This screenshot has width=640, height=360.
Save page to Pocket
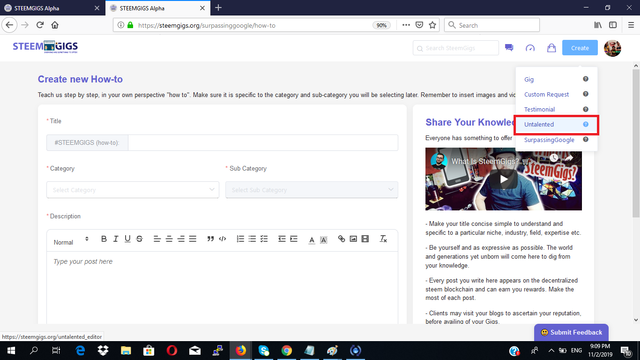[x=419, y=25]
